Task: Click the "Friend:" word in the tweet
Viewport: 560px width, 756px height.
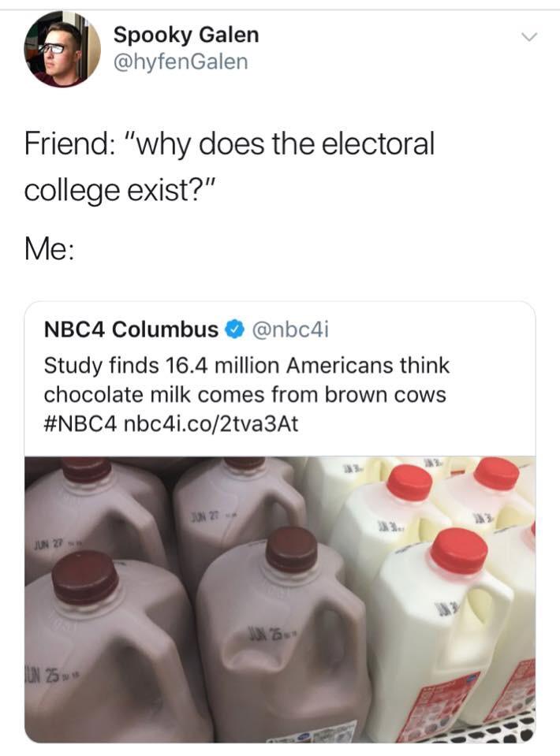Action: coord(69,145)
